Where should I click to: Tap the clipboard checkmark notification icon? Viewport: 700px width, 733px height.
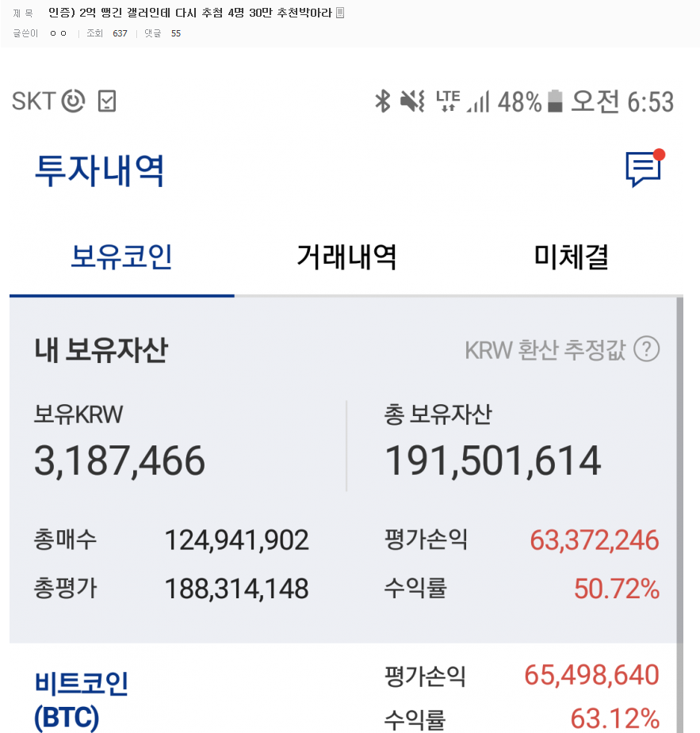click(x=106, y=101)
